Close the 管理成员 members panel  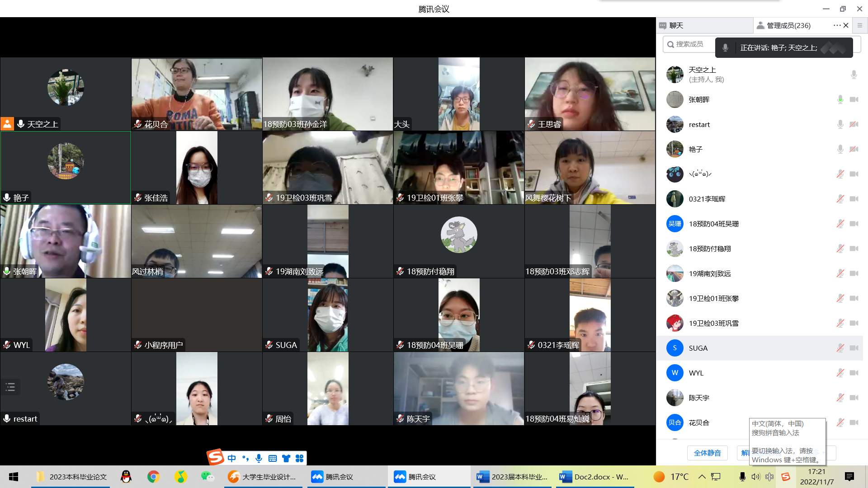pyautogui.click(x=846, y=25)
